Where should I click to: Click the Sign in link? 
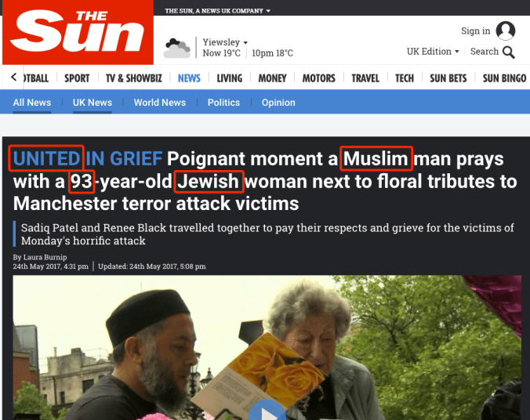pos(476,31)
